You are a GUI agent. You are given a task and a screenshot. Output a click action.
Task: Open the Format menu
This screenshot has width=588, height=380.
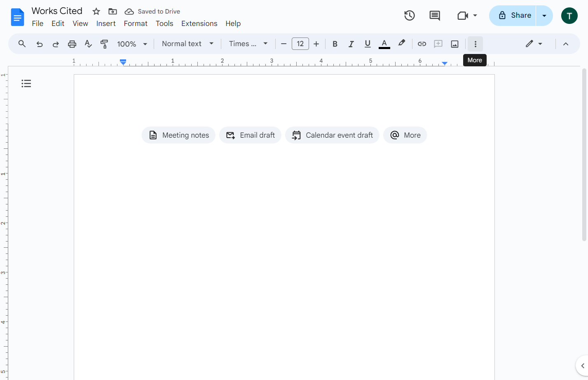point(136,23)
